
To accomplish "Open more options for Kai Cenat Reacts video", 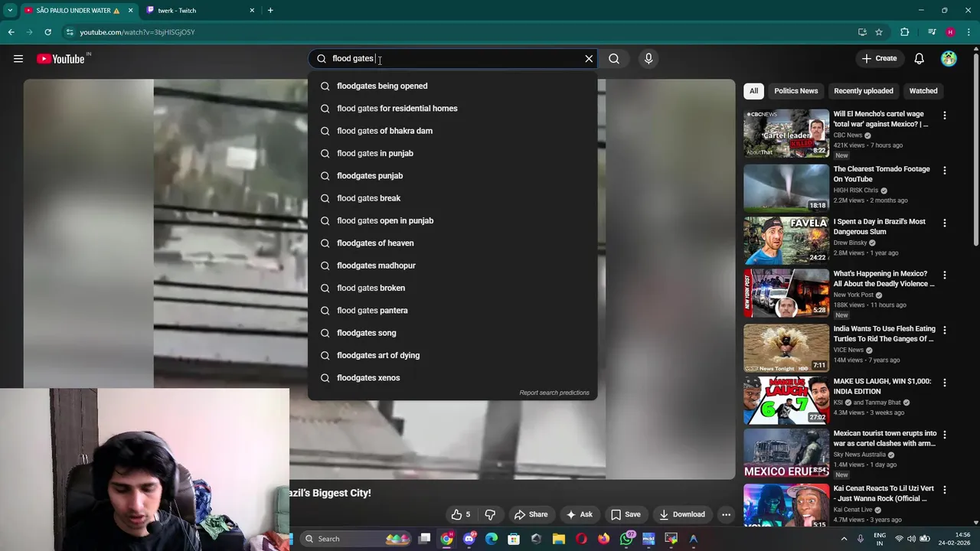I will (x=944, y=490).
